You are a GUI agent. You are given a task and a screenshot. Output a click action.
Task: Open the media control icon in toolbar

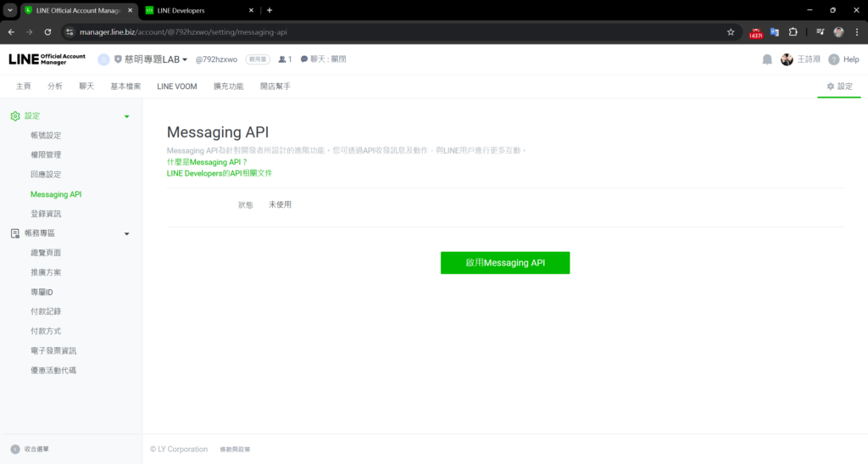tap(821, 32)
